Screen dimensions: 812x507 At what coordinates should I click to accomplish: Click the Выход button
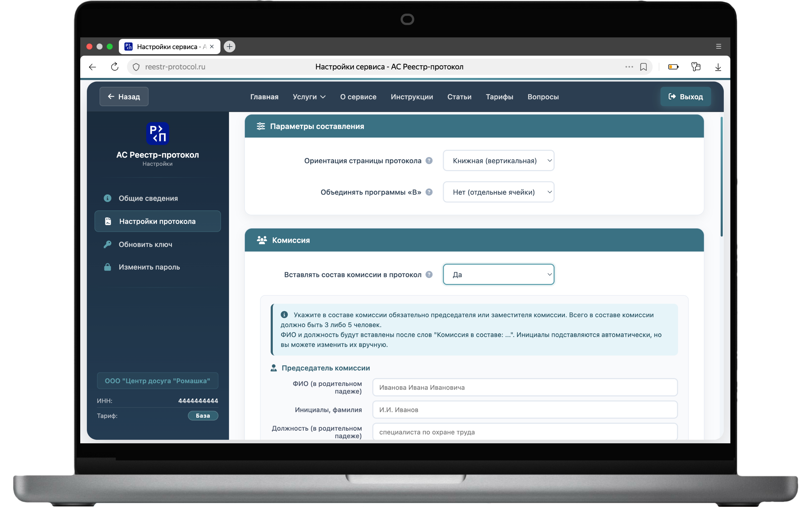click(x=685, y=97)
